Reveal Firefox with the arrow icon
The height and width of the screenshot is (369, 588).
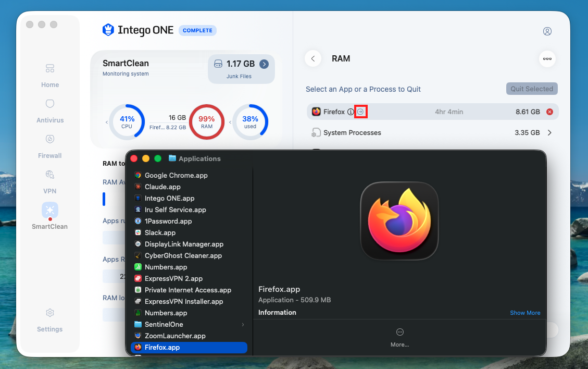[x=360, y=112]
